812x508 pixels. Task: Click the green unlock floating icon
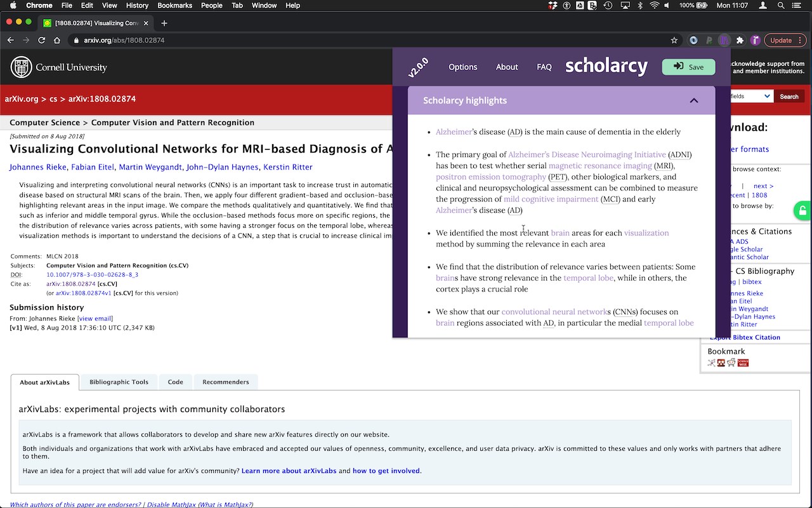[x=802, y=211]
